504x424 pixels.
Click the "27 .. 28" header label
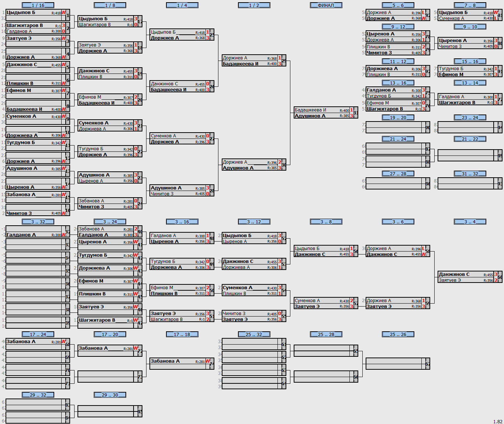pyautogui.click(x=398, y=174)
